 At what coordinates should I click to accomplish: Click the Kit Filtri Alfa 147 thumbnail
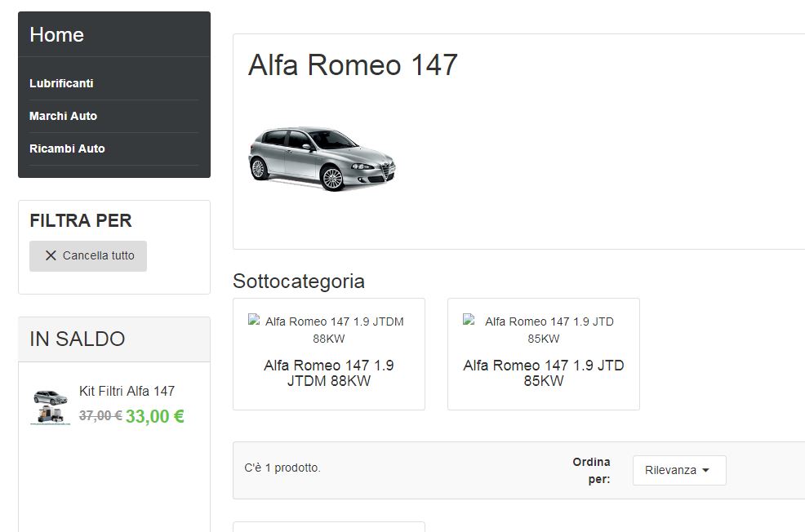pos(51,407)
